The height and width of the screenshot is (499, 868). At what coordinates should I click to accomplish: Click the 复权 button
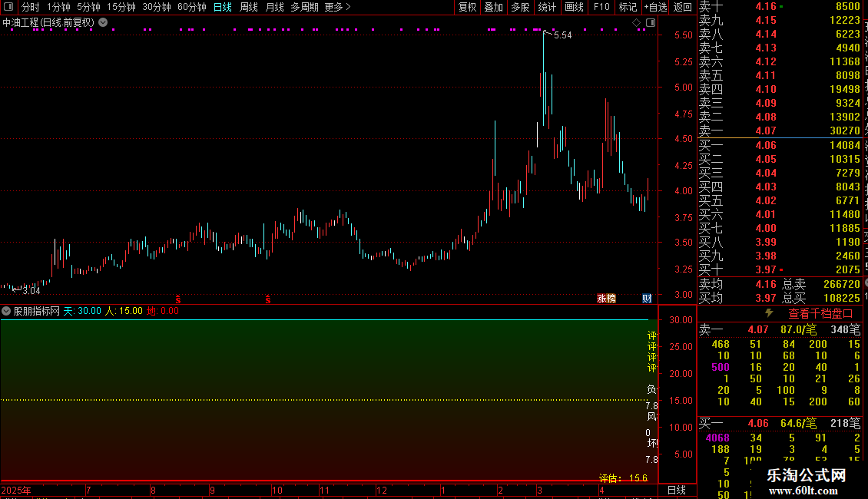click(467, 7)
